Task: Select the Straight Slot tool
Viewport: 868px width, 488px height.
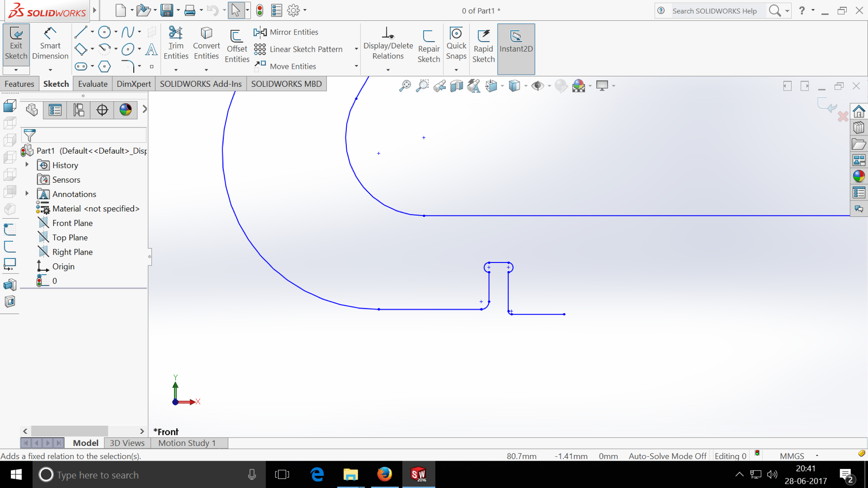Action: click(x=81, y=66)
